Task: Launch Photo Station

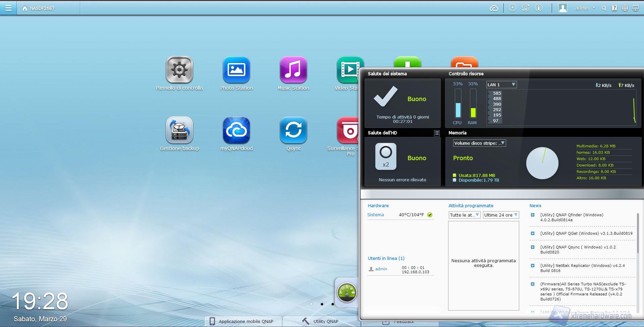Action: tap(236, 70)
